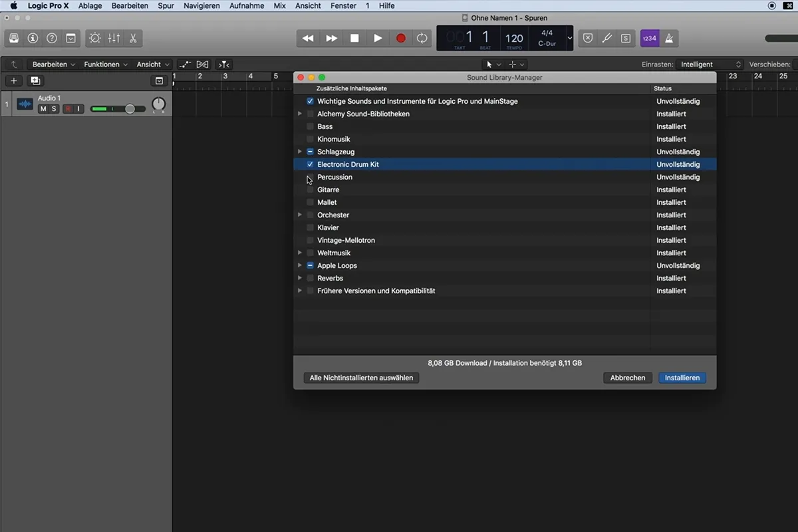Image resolution: width=798 pixels, height=532 pixels.
Task: Open the Quick Help question-mark icon
Action: tap(52, 38)
